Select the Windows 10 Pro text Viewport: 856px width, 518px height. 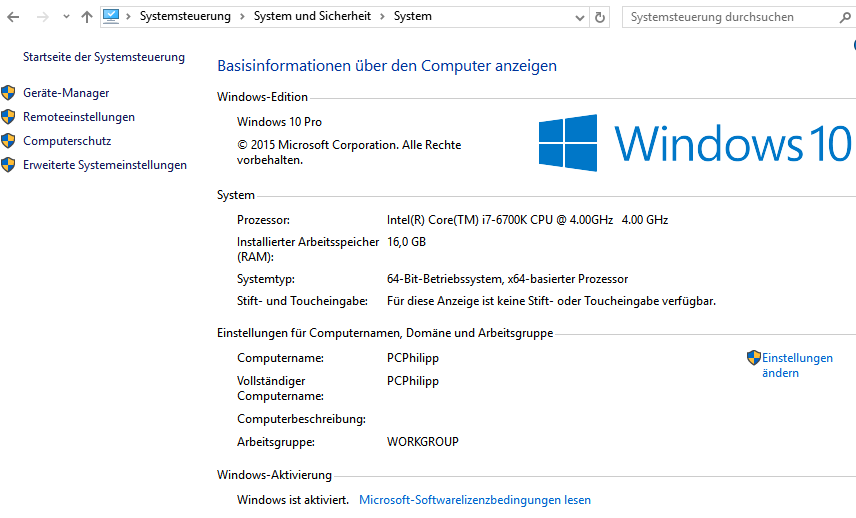[280, 122]
